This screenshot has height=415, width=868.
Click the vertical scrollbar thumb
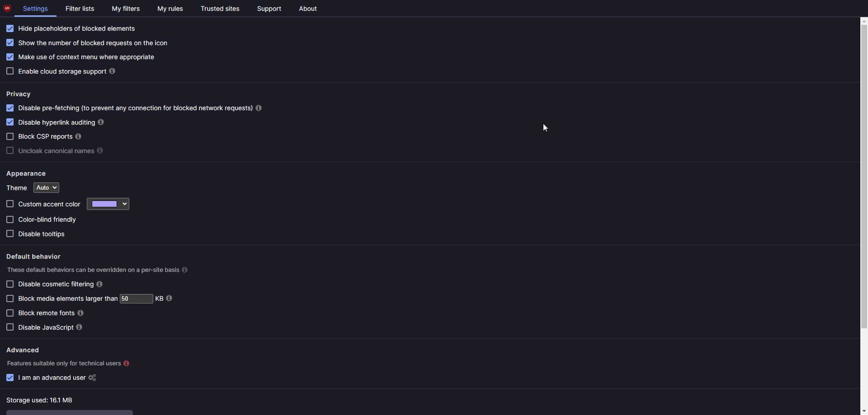[x=864, y=176]
